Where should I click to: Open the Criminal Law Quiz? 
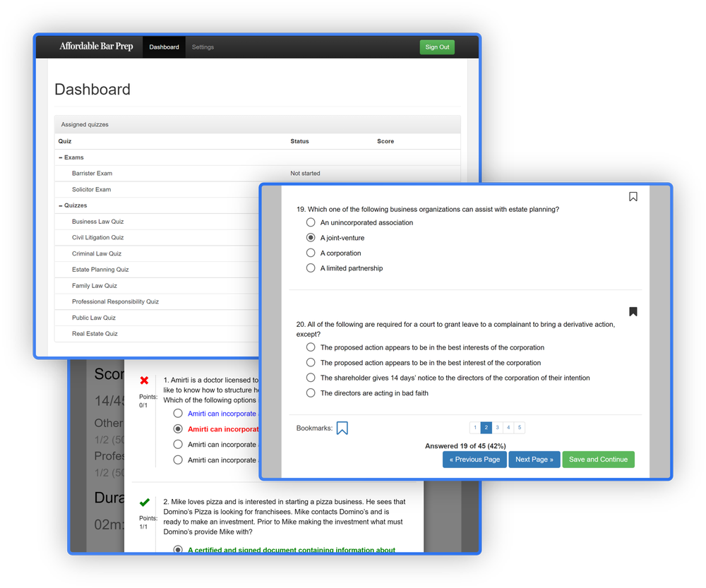[96, 253]
